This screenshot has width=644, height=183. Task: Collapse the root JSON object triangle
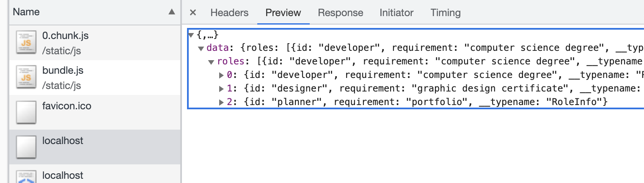coord(191,35)
